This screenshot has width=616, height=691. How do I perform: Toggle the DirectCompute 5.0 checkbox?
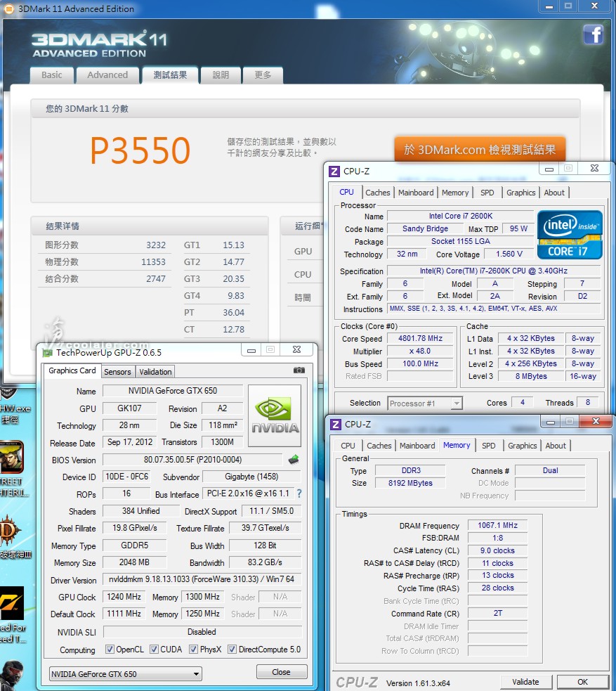click(x=232, y=649)
